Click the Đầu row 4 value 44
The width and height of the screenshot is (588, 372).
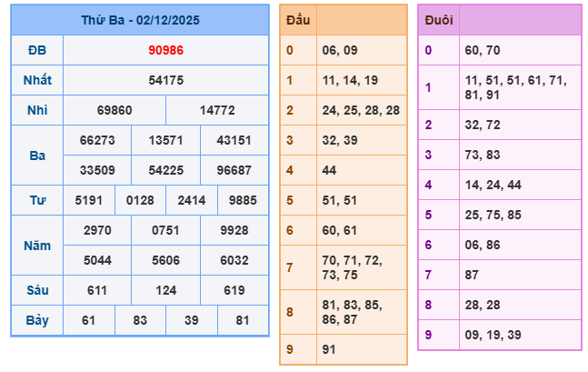pos(329,170)
